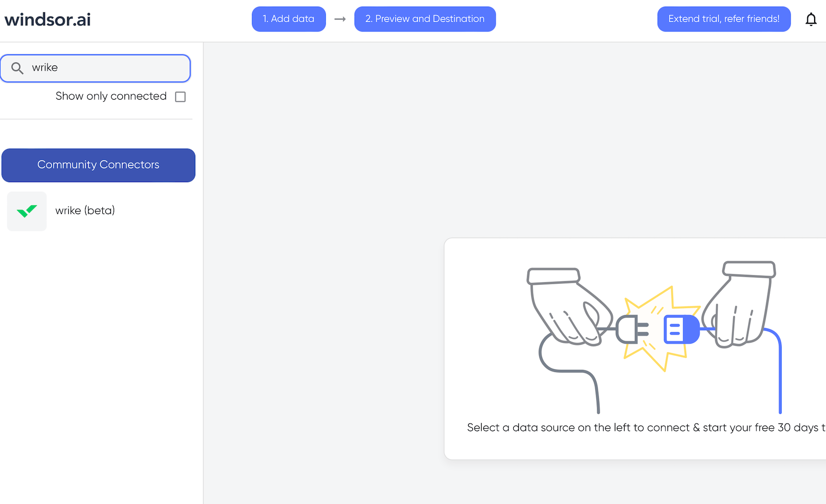
Task: Click the plug connection illustration
Action: pyautogui.click(x=653, y=336)
